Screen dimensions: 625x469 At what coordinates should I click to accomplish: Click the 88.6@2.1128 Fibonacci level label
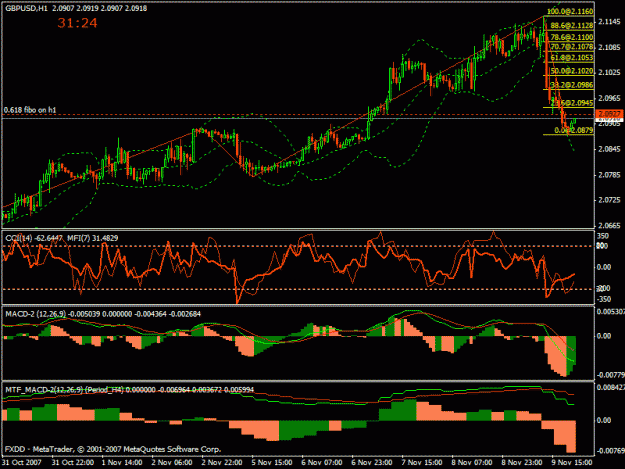572,26
